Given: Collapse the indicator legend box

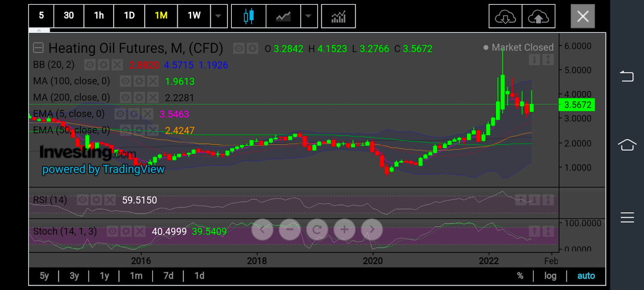Looking at the screenshot, I should [x=38, y=48].
